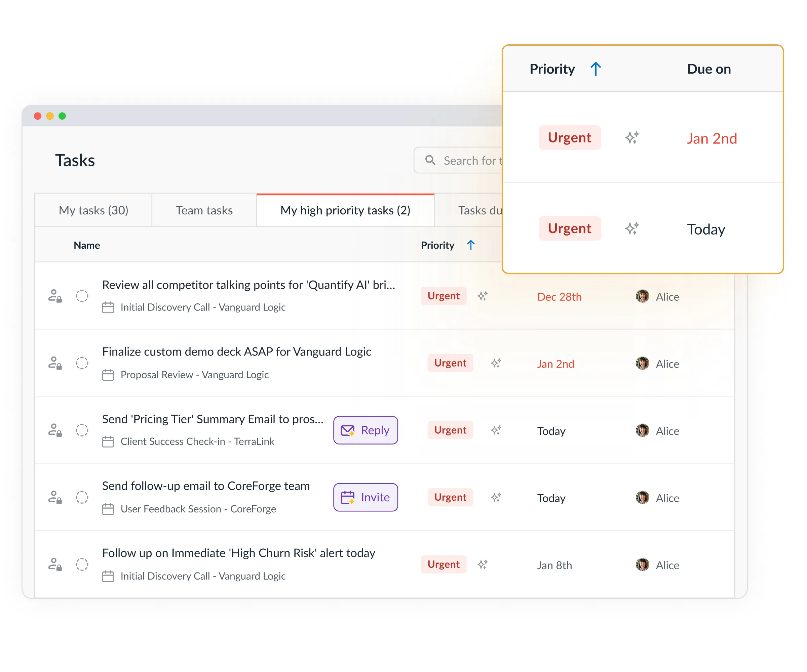Viewport: 807px width, 672px height.
Task: Sort by Priority arrow in table header
Action: pyautogui.click(x=471, y=245)
